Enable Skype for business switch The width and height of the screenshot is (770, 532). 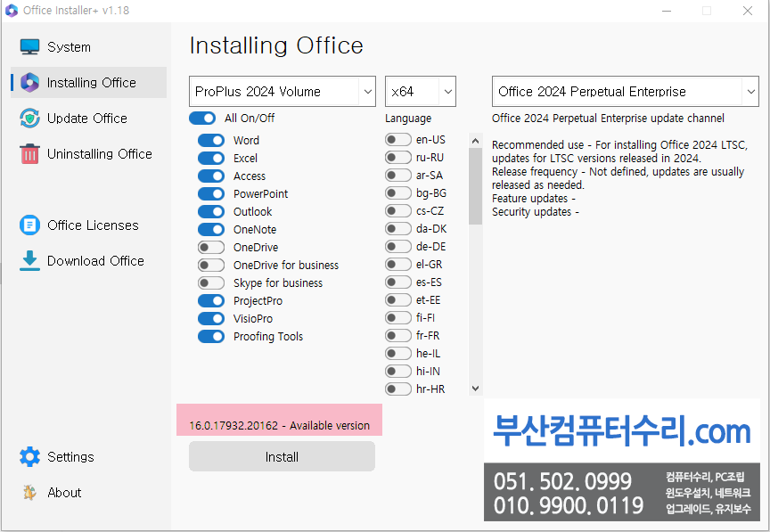[211, 283]
